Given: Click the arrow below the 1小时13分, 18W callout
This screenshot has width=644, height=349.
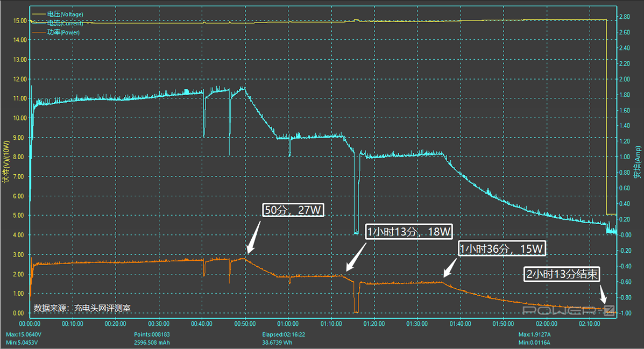Looking at the screenshot, I should (356, 256).
